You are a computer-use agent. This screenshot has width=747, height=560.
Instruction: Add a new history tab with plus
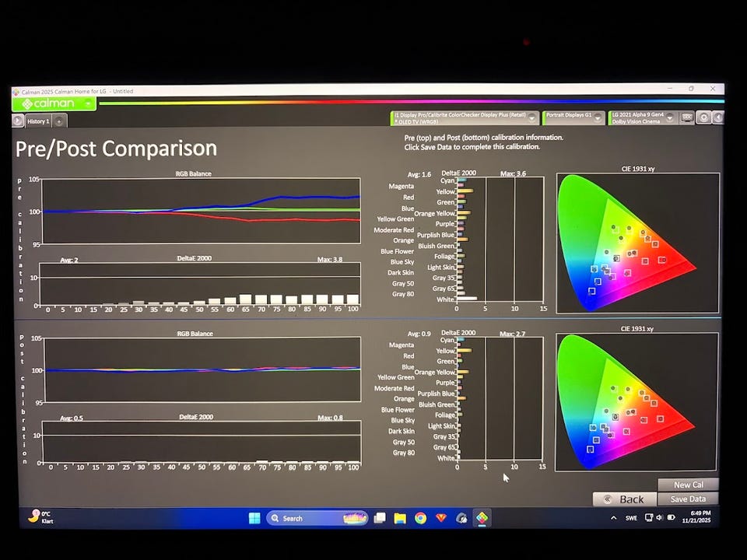(59, 121)
